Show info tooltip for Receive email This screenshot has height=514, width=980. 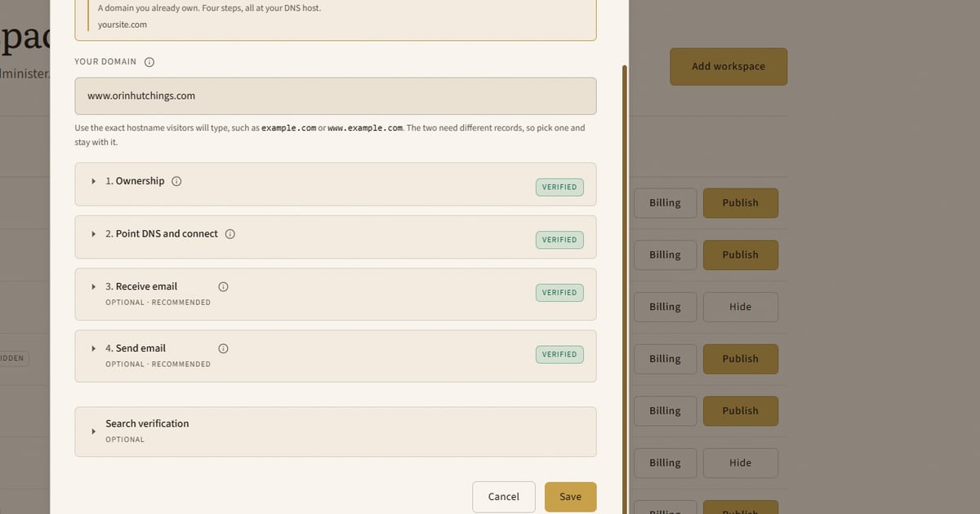(x=224, y=287)
